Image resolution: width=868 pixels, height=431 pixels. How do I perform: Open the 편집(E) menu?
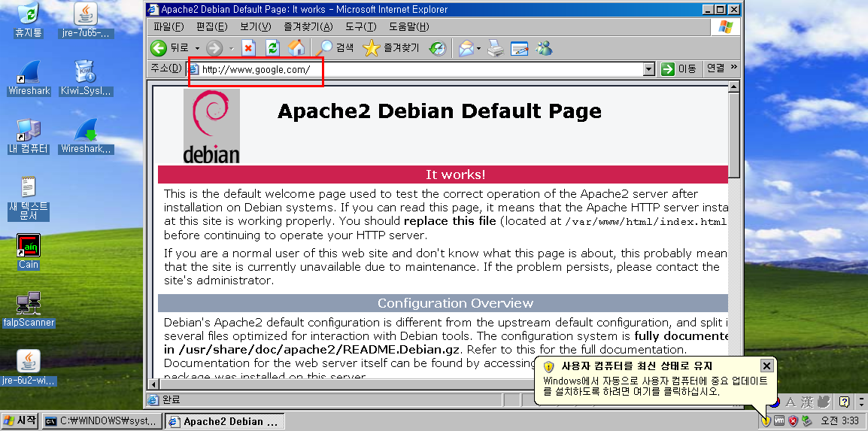point(212,26)
